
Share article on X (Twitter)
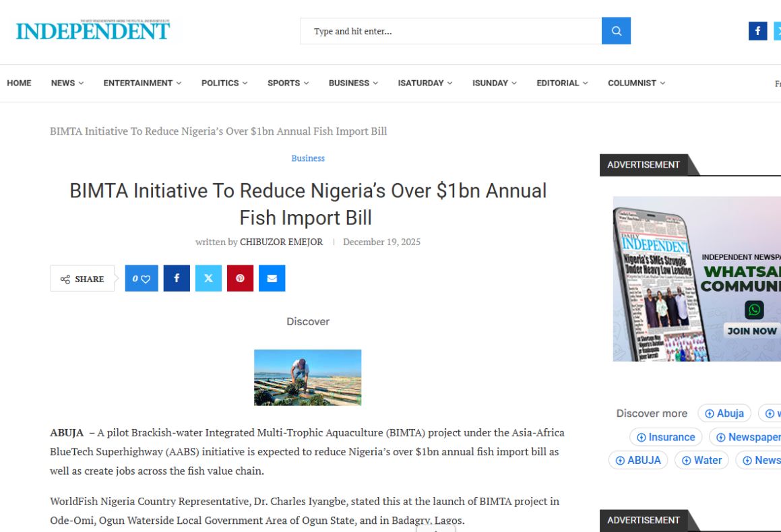(208, 279)
